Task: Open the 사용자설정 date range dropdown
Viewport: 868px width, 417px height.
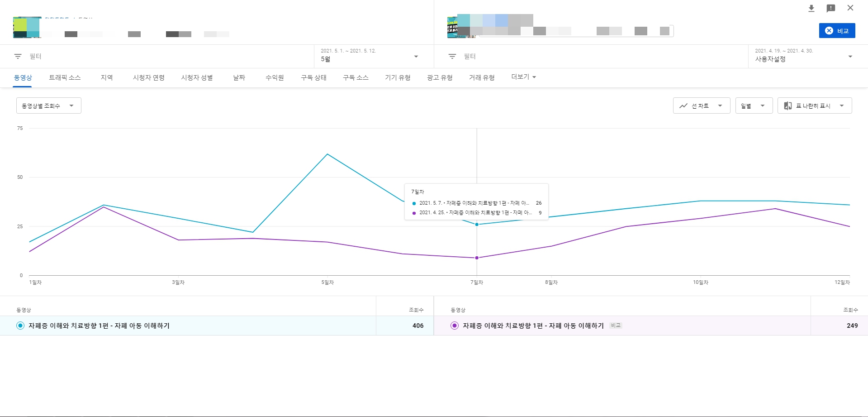Action: pyautogui.click(x=804, y=56)
